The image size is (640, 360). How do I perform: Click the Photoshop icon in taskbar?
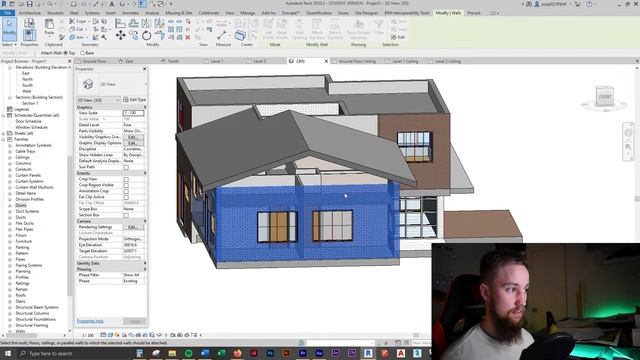point(270,353)
